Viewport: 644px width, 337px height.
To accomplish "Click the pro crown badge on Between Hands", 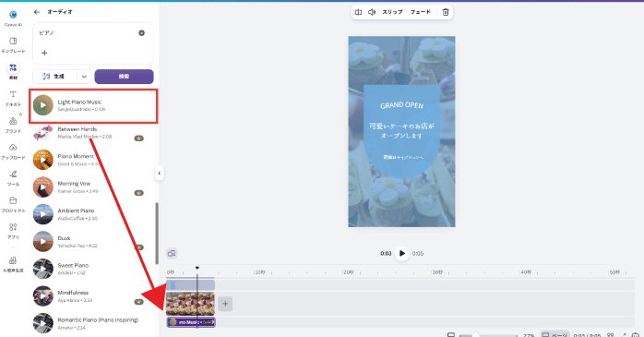I will (138, 138).
